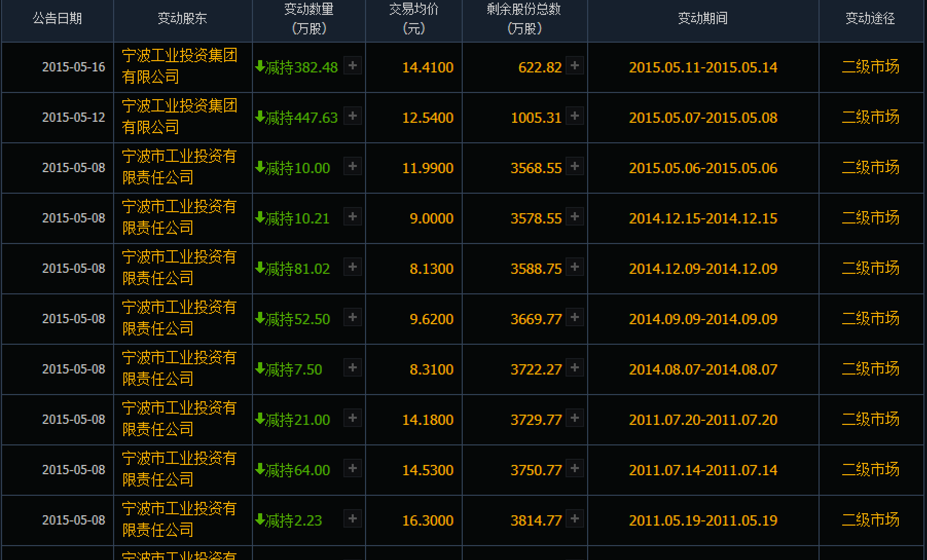Click the plus icon beside 1005.31
927x560 pixels.
pyautogui.click(x=575, y=116)
